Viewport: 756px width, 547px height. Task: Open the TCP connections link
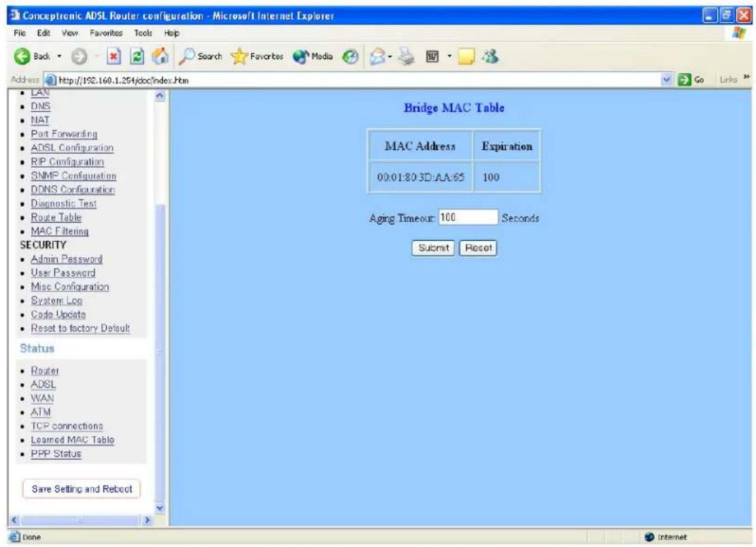[67, 426]
